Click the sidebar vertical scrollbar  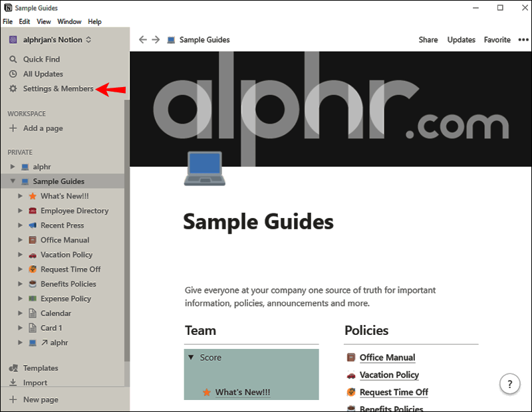[x=127, y=231]
